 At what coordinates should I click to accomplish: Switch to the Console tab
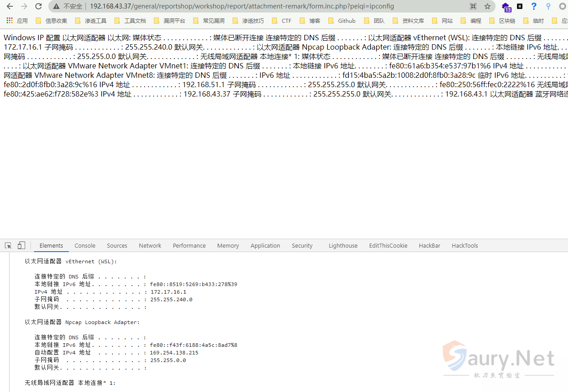[85, 245]
